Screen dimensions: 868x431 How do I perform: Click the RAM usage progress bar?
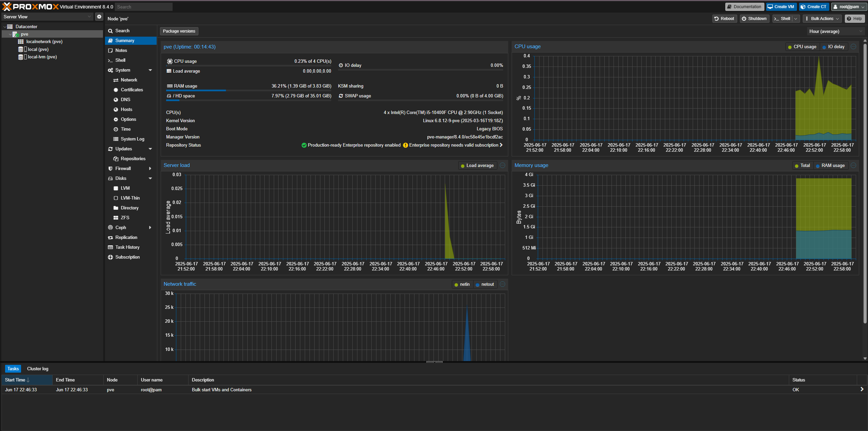(x=249, y=91)
